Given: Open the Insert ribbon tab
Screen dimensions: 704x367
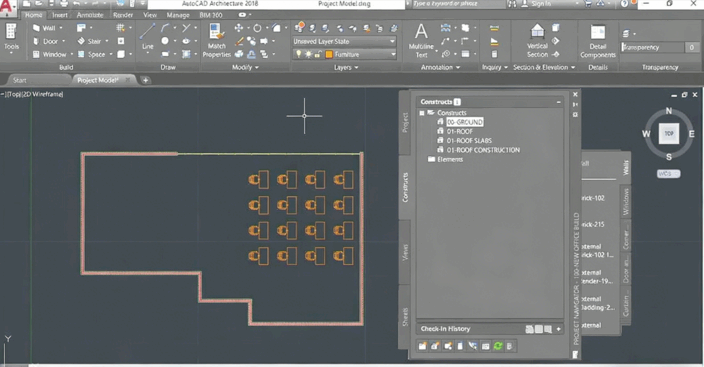Looking at the screenshot, I should click(x=60, y=15).
